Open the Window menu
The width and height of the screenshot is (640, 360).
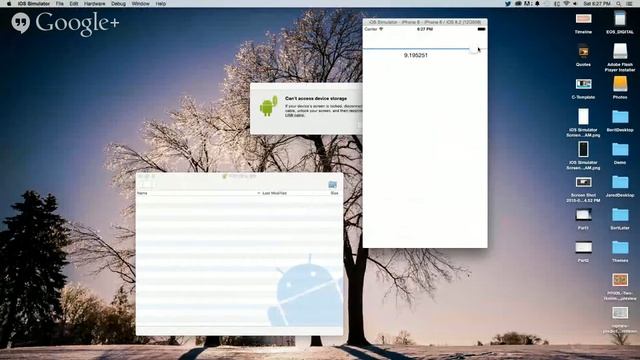tap(140, 3)
